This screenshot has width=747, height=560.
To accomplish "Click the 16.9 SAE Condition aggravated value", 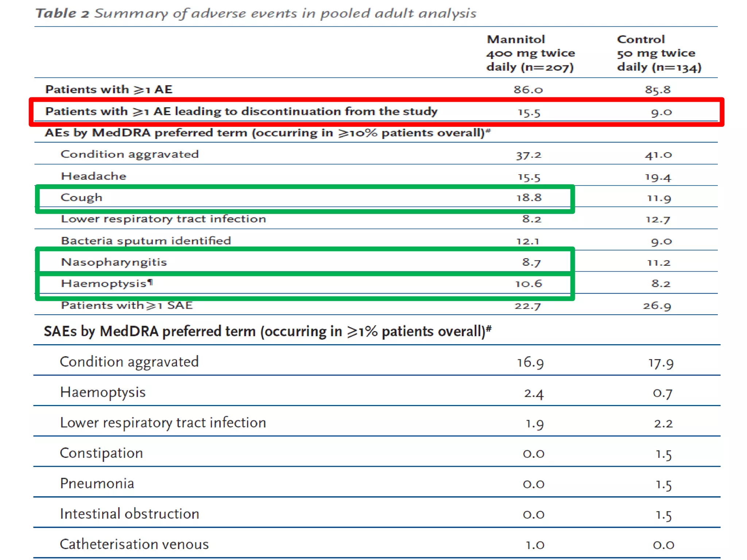I will point(530,362).
